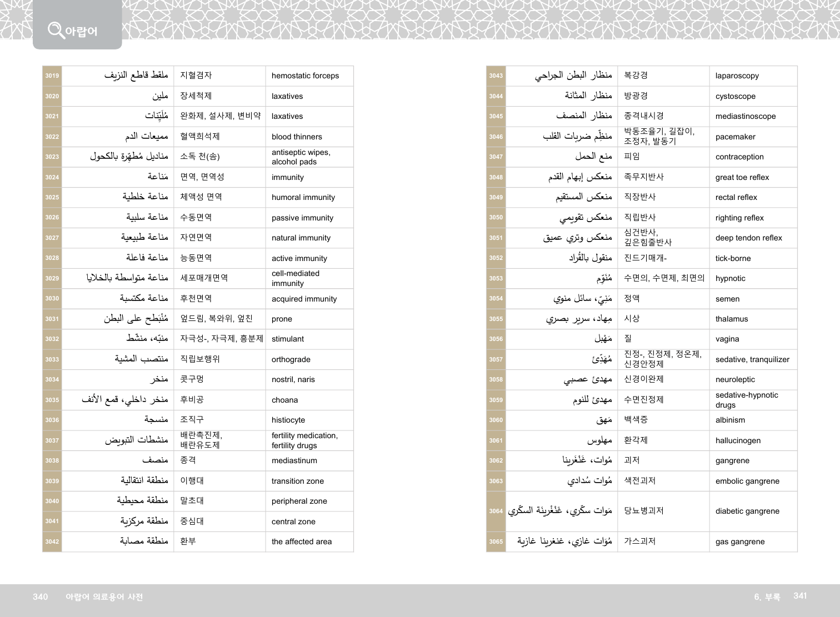Click the 'diabetic gangrene' translation
840x617 pixels.
[747, 511]
